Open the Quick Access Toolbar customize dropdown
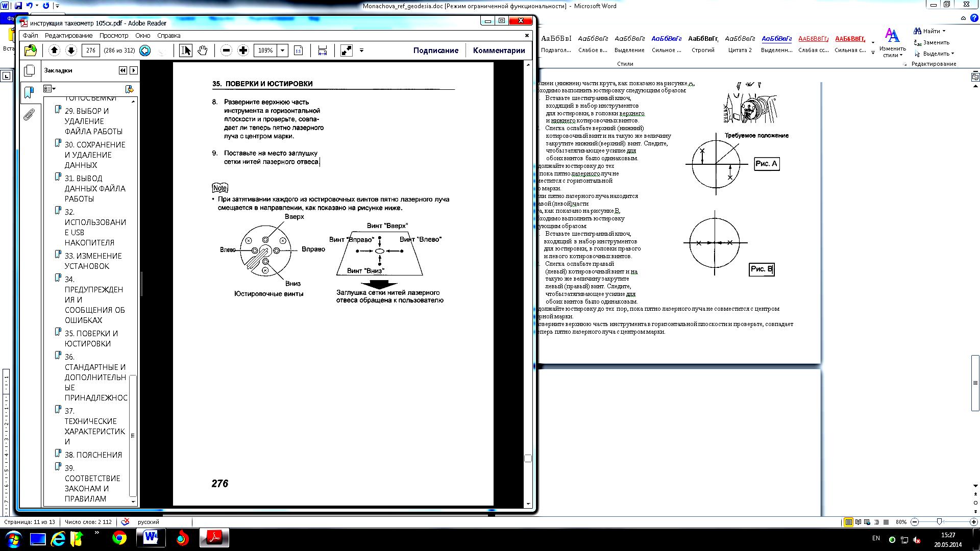Image resolution: width=980 pixels, height=551 pixels. (57, 6)
